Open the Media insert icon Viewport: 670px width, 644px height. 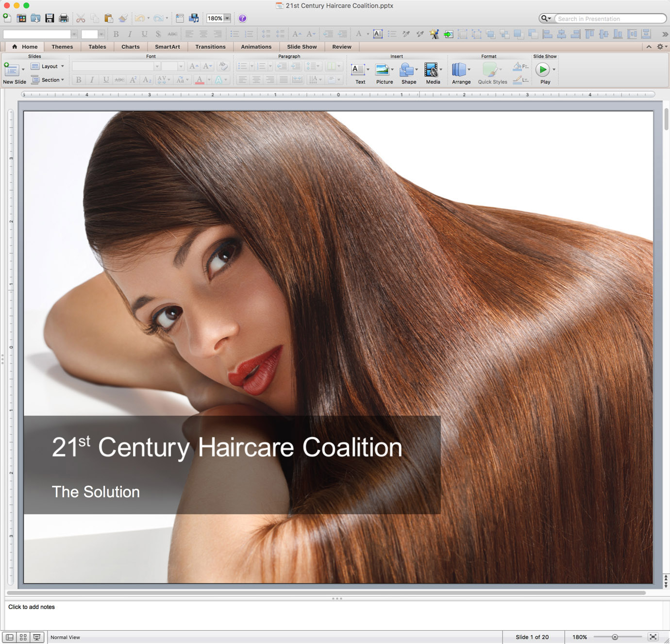(x=431, y=70)
